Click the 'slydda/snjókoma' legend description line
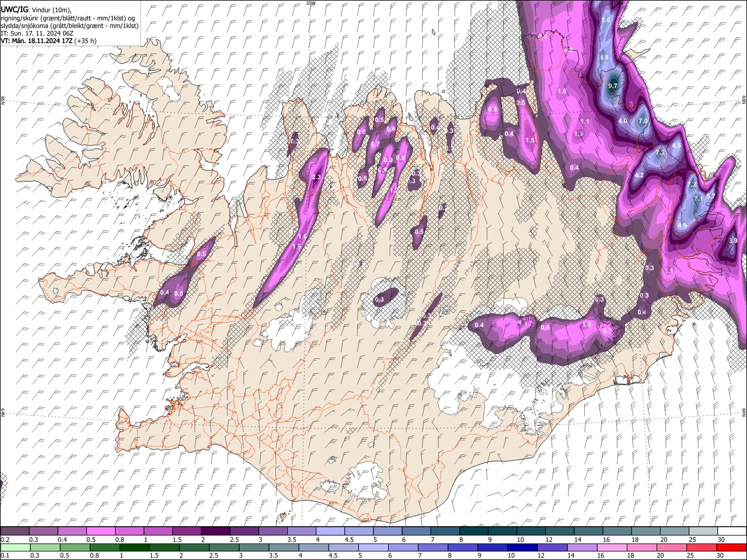Image resolution: width=747 pixels, height=560 pixels. (x=69, y=26)
